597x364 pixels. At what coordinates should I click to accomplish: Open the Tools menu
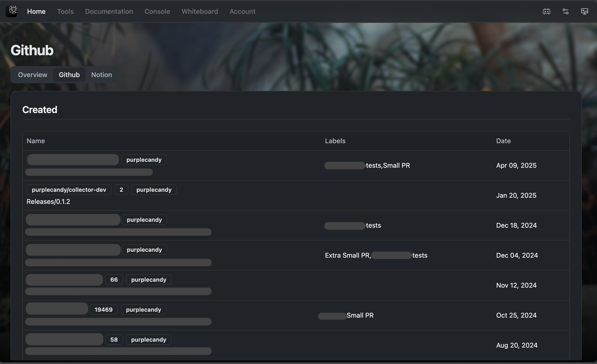click(65, 11)
